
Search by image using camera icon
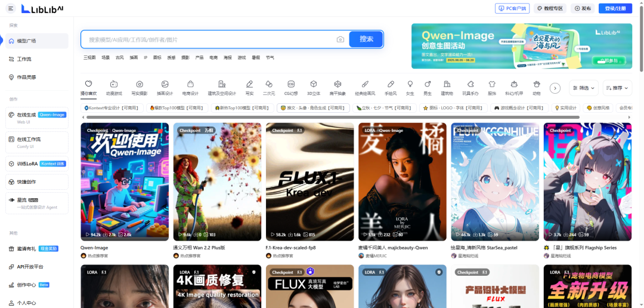(x=340, y=39)
